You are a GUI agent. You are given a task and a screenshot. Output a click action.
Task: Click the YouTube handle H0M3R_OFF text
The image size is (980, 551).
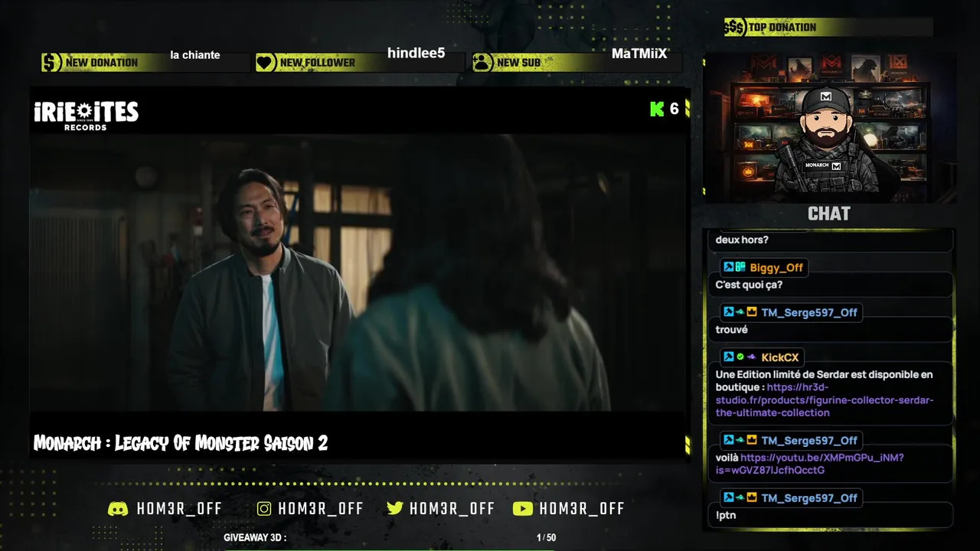[x=582, y=509]
